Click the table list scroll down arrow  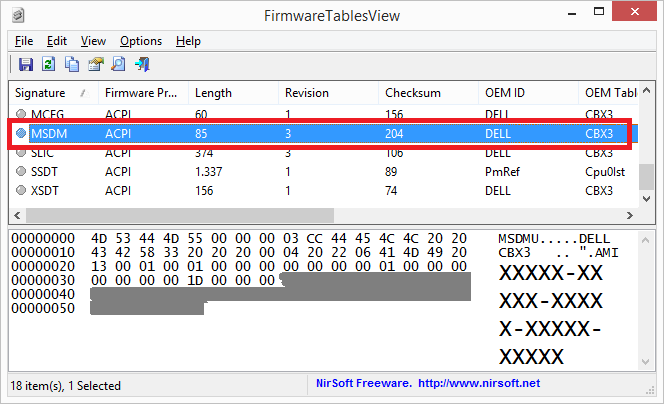tap(646, 199)
